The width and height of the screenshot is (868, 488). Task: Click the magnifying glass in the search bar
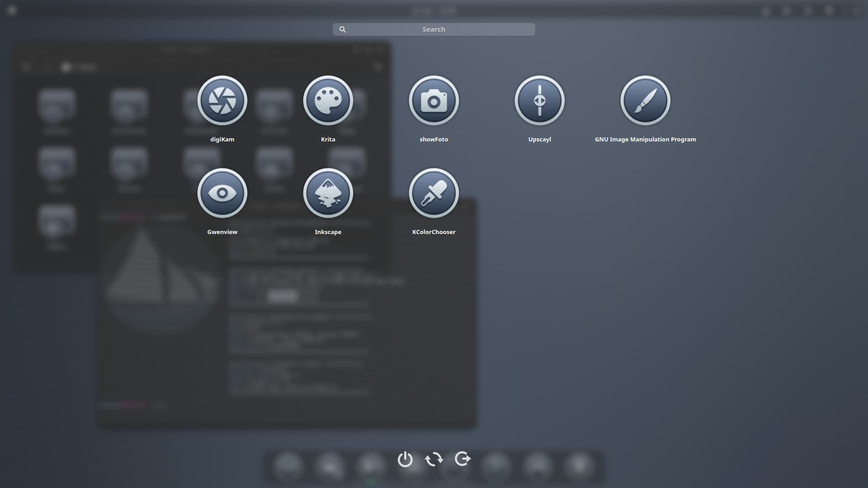pyautogui.click(x=343, y=29)
